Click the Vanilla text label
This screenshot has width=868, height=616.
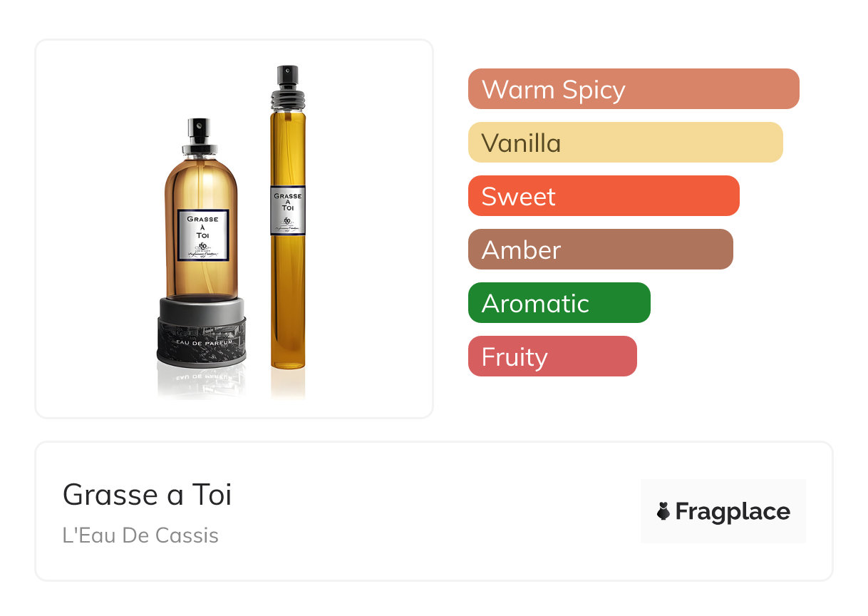(522, 143)
